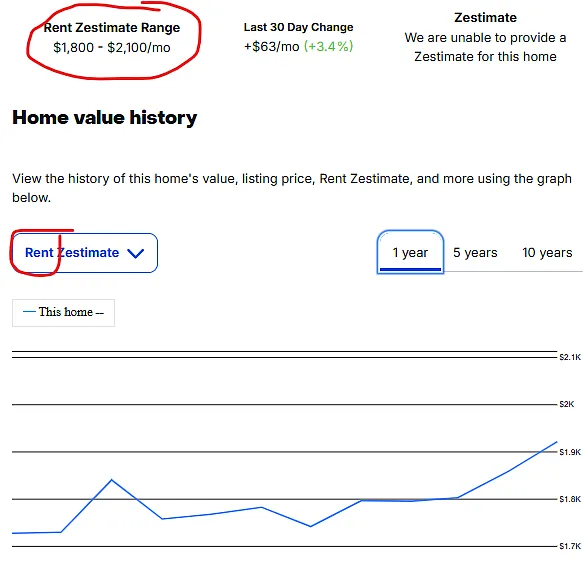Click the $2.1K axis label
This screenshot has height=576, width=583.
(x=570, y=357)
